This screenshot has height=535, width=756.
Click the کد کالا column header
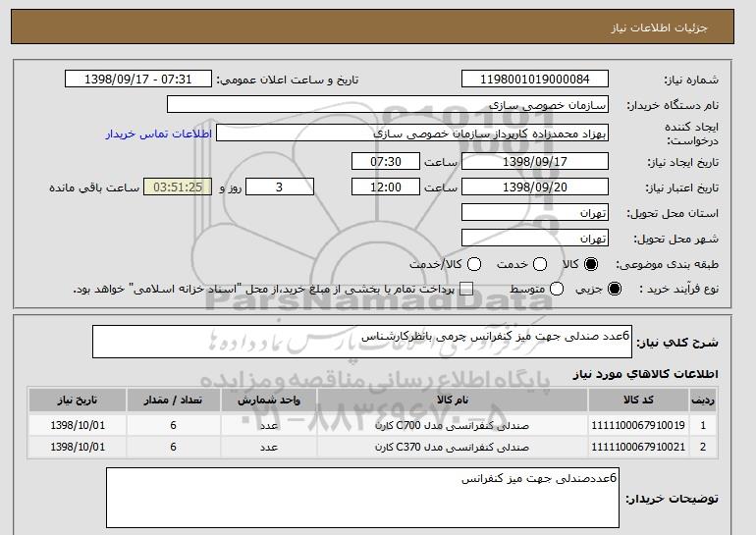tap(638, 401)
